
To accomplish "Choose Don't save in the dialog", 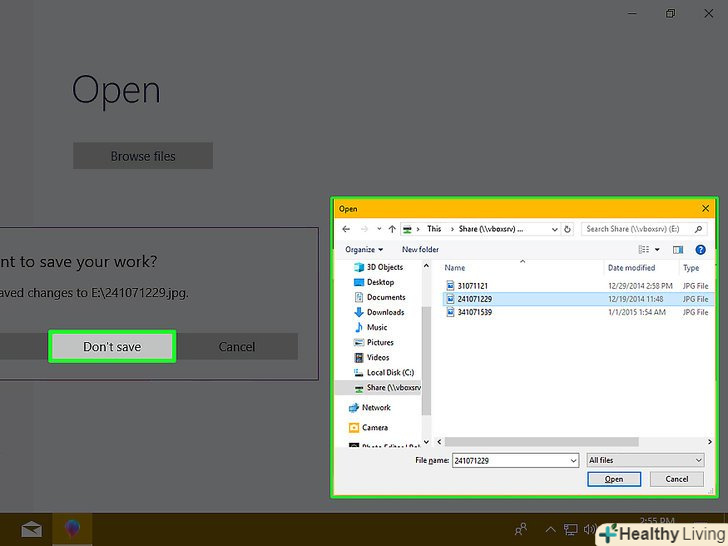I will 112,347.
